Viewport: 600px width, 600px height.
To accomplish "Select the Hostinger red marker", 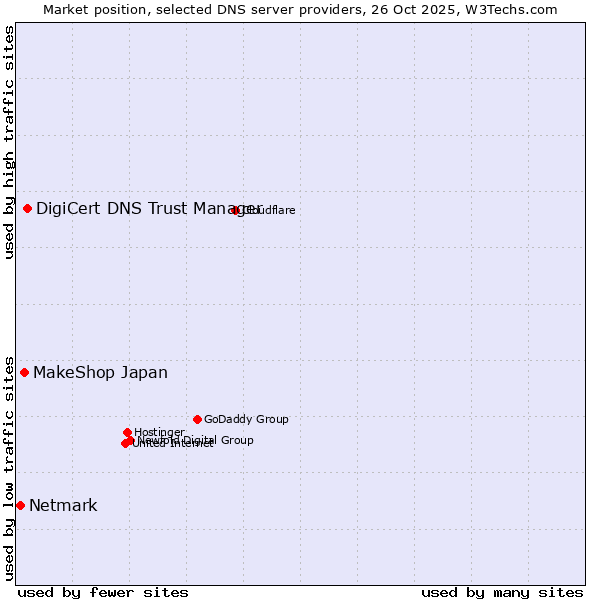I will 128,432.
